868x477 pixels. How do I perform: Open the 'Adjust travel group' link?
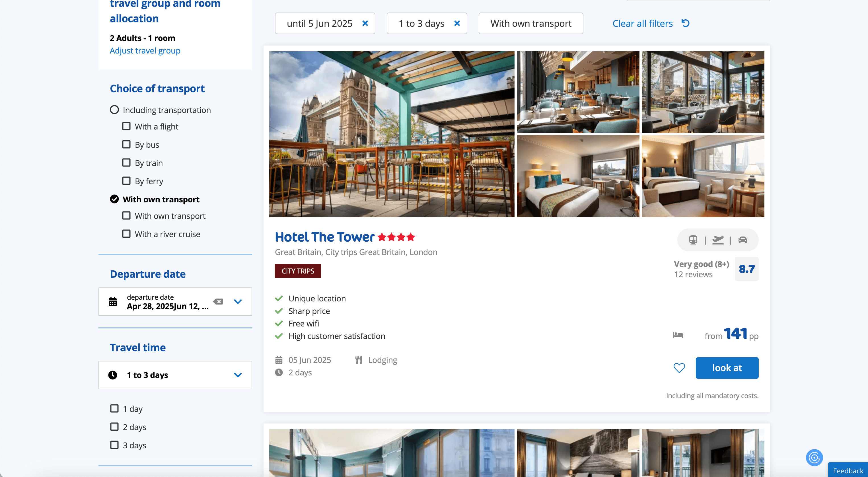tap(145, 51)
